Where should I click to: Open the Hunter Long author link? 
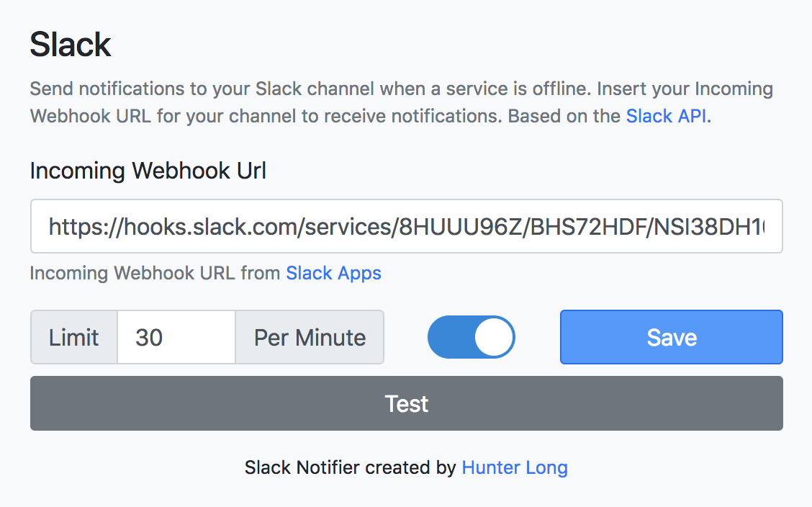tap(514, 467)
